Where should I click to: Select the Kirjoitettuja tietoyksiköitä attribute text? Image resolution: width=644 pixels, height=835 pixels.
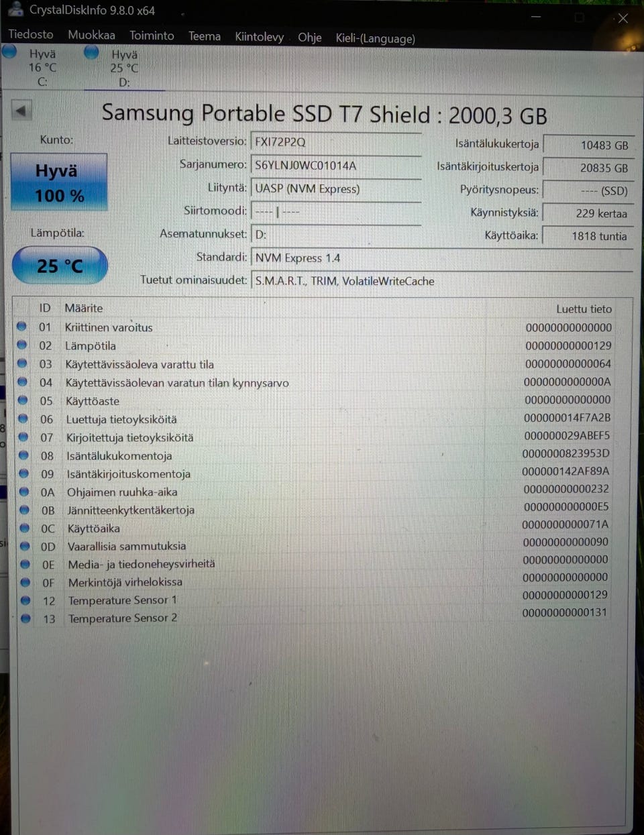[130, 437]
